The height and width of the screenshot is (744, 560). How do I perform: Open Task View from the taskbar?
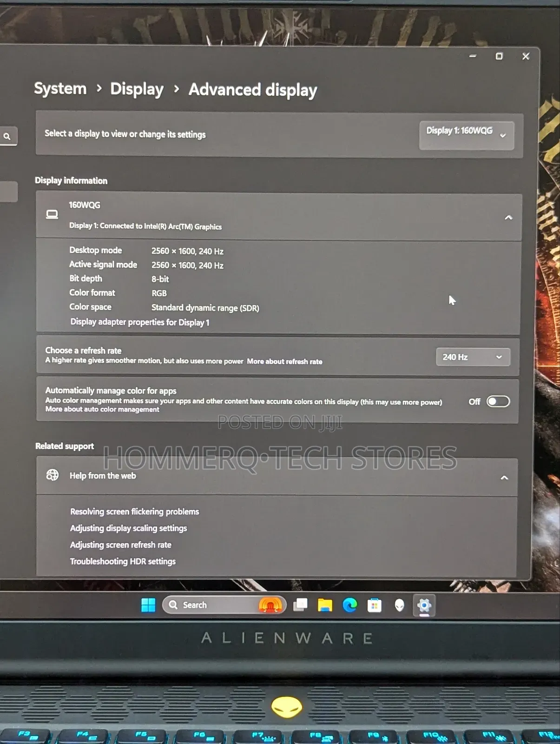(x=300, y=605)
